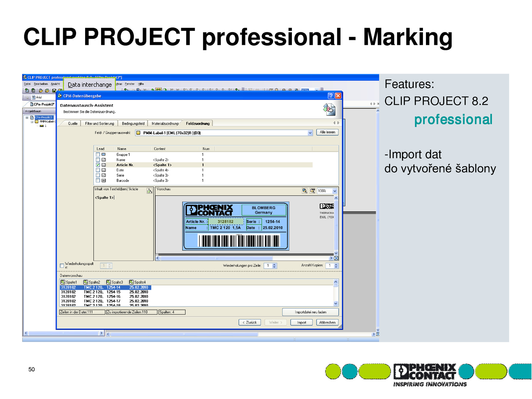
Task: Click the preview horizontal scrollbar
Action: pyautogui.click(x=244, y=258)
